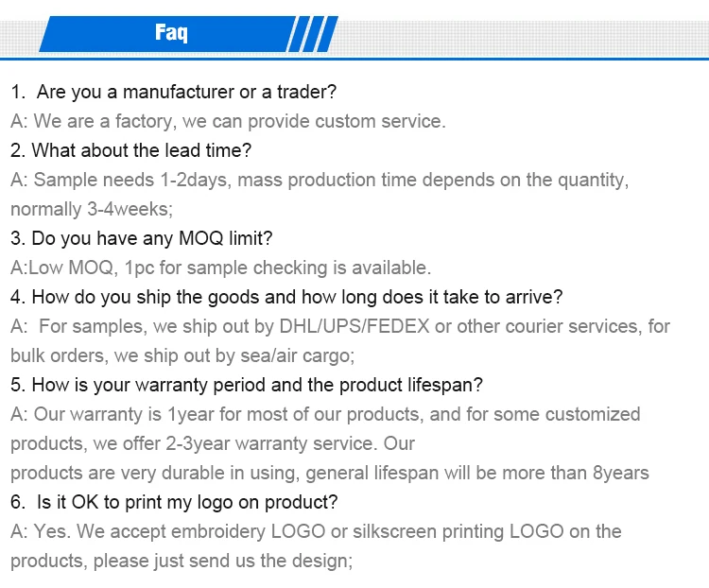Click the diagonal stripes beside Faq header

click(x=311, y=34)
